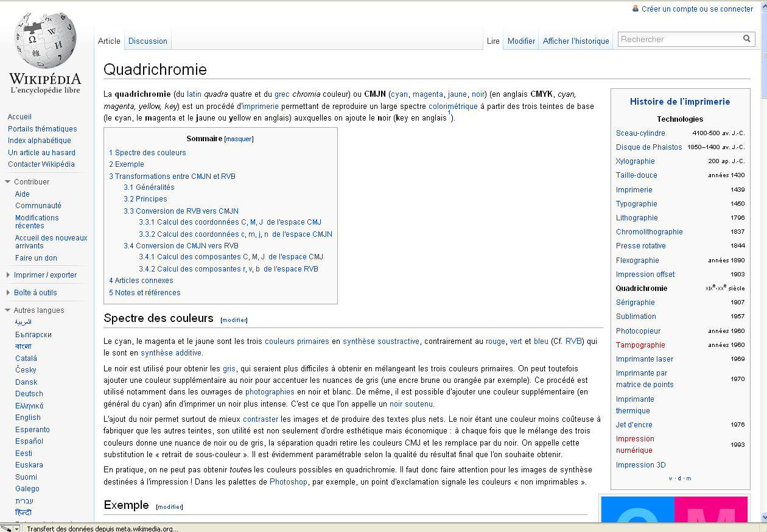Image resolution: width=767 pixels, height=532 pixels.
Task: Open the Photoshop link in the text
Action: (x=289, y=482)
